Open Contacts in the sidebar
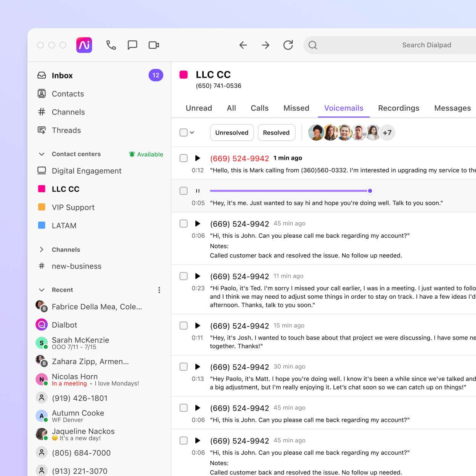This screenshot has height=476, width=476. tap(68, 93)
